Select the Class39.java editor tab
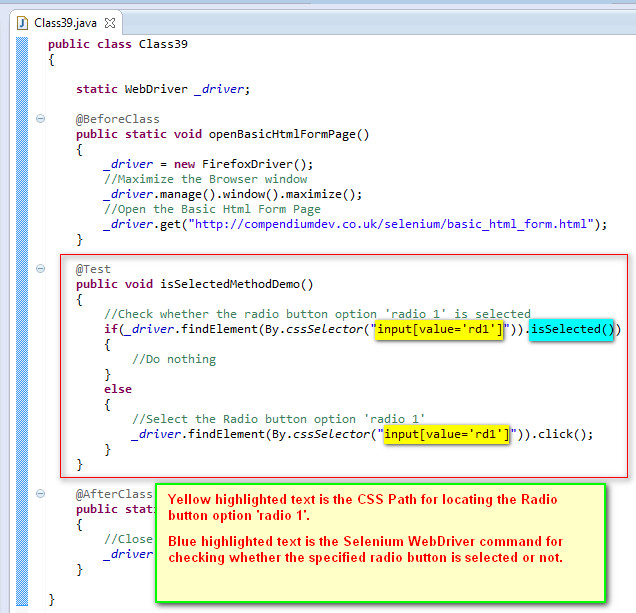This screenshot has height=613, width=636. coord(66,23)
